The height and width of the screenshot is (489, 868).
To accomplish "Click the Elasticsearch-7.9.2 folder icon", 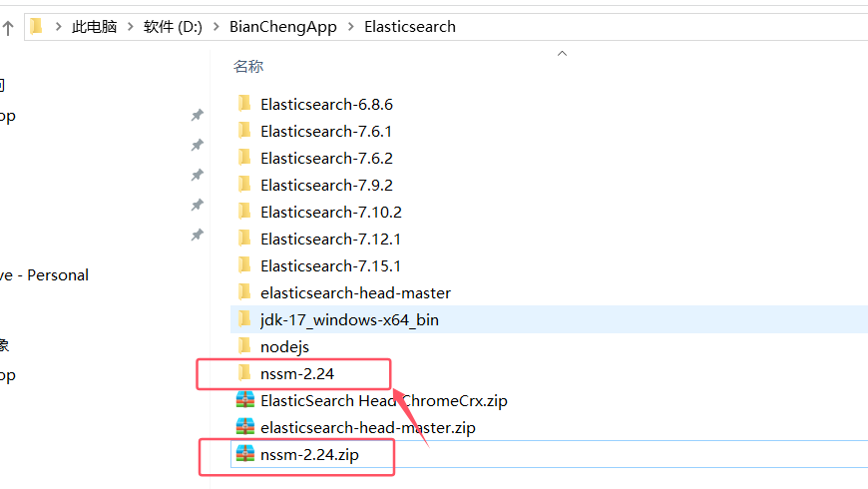I will [x=244, y=185].
